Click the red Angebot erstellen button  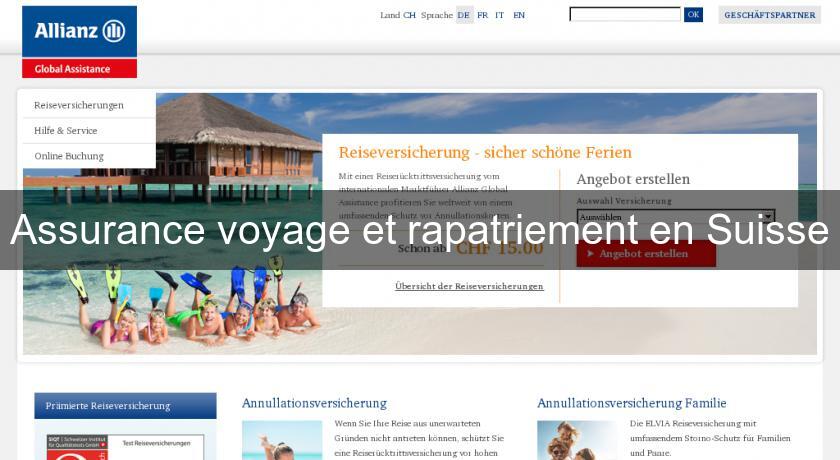[645, 254]
